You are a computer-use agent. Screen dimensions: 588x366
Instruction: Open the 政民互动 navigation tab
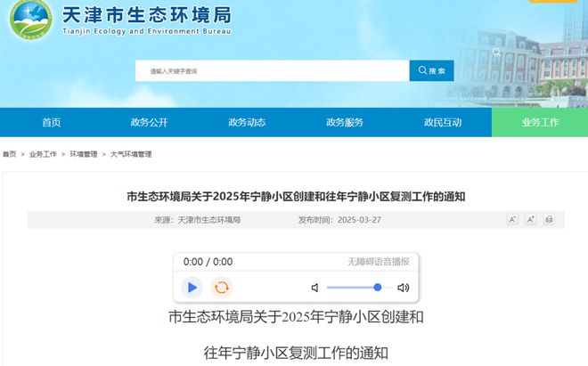click(x=443, y=122)
